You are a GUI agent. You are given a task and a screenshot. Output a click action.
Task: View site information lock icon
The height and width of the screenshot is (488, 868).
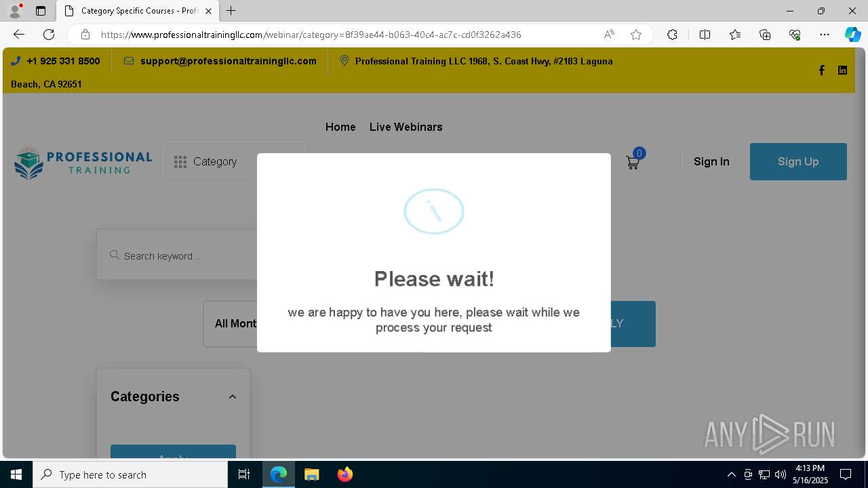[85, 35]
